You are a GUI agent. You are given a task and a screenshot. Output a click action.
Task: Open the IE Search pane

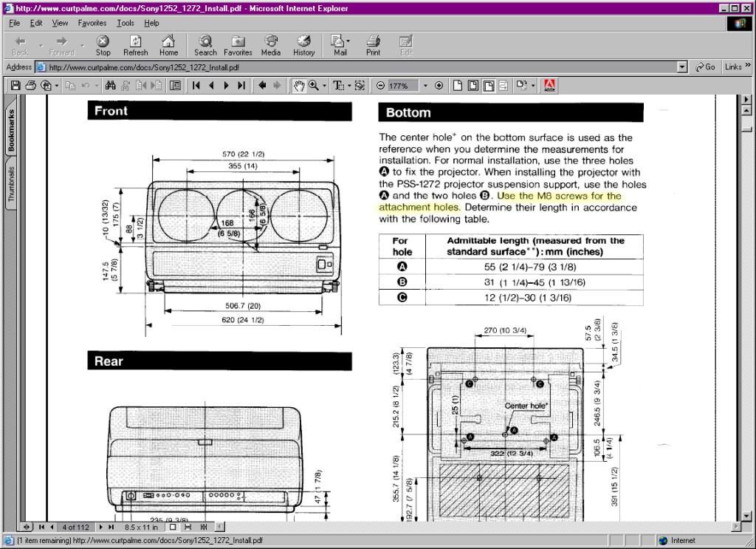(x=205, y=46)
